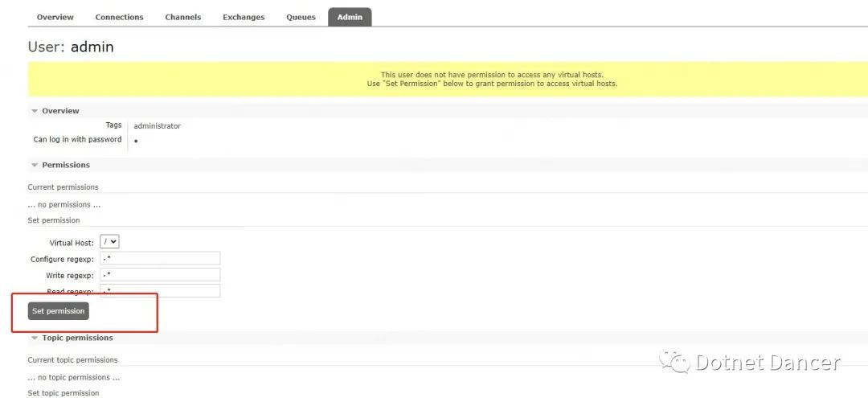
Task: Click the 'User: admin' page title
Action: pyautogui.click(x=71, y=47)
